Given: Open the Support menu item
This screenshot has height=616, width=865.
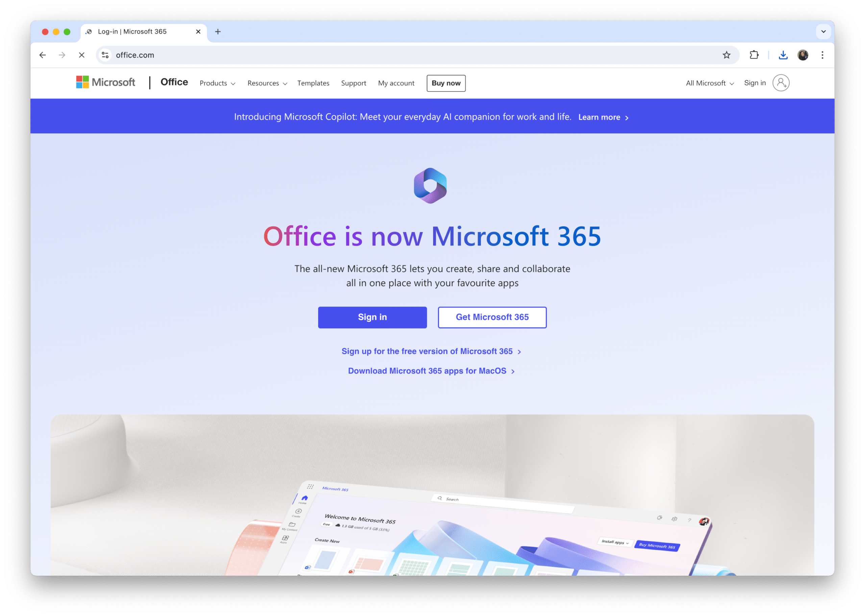Looking at the screenshot, I should 353,83.
